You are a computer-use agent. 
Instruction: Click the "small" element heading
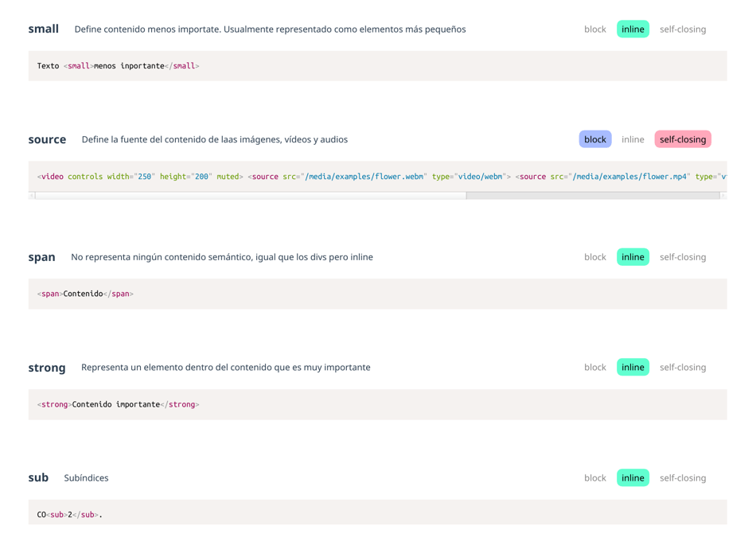click(43, 29)
